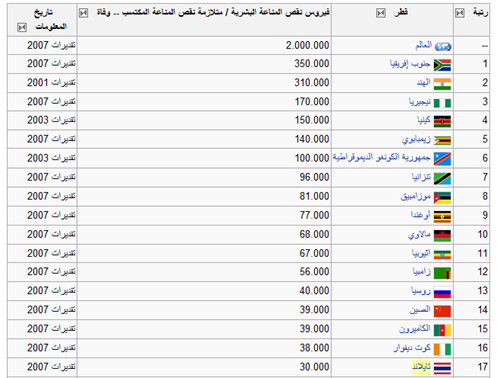The width and height of the screenshot is (500, 378).
Task: Select the value 68.000 cell
Action: coord(314,234)
